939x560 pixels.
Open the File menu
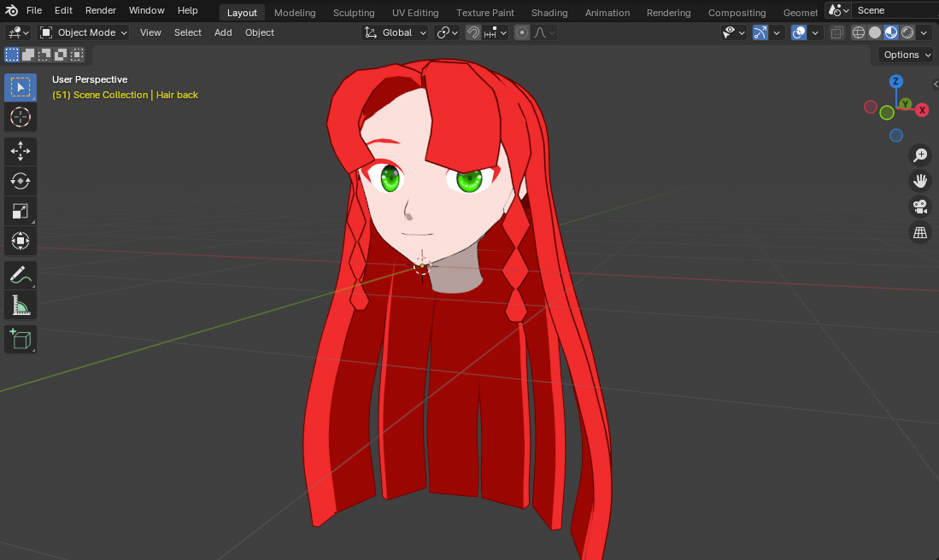click(34, 10)
